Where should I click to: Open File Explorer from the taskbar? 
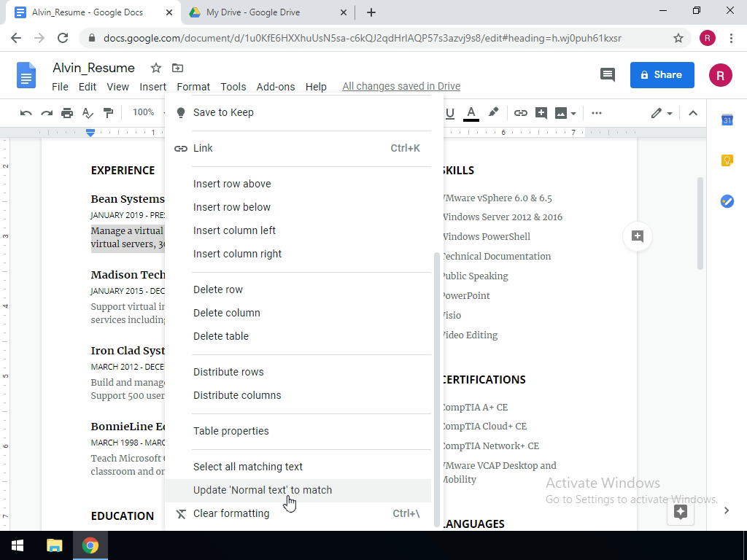[54, 545]
